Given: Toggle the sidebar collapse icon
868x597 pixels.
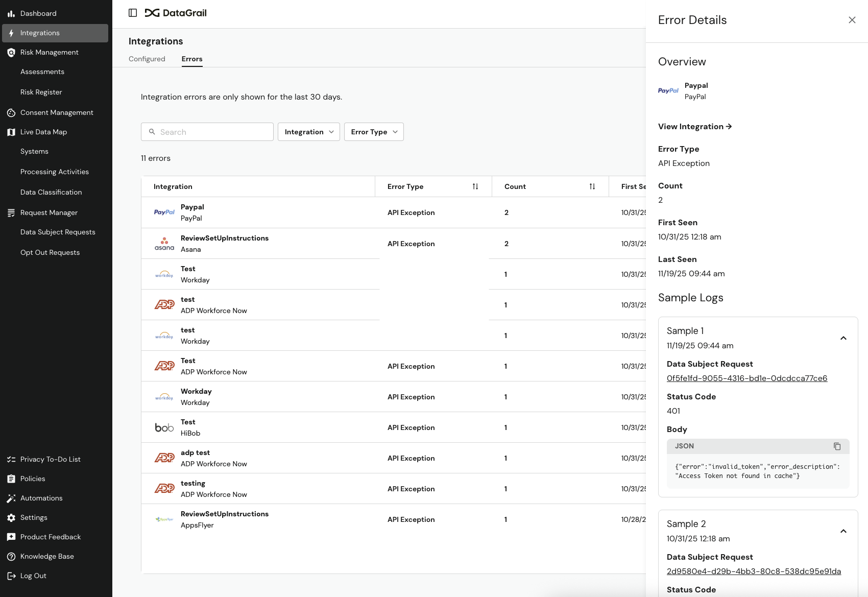Looking at the screenshot, I should (x=133, y=13).
